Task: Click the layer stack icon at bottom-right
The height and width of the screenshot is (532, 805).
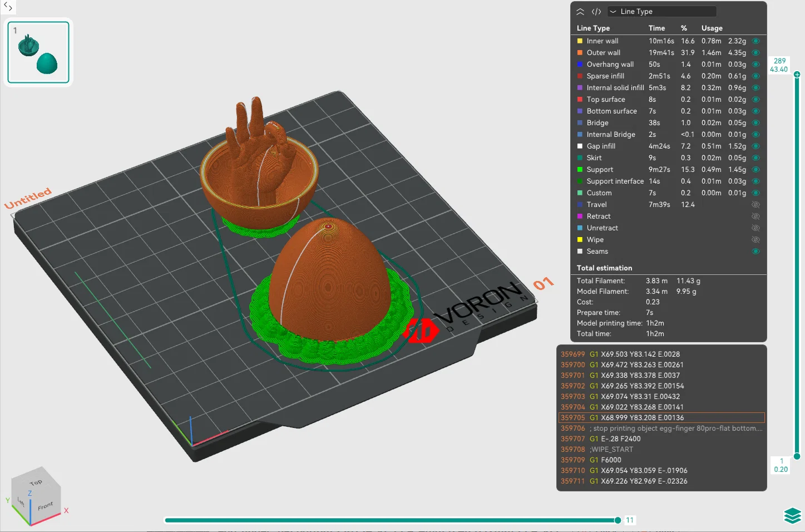Action: click(x=792, y=516)
